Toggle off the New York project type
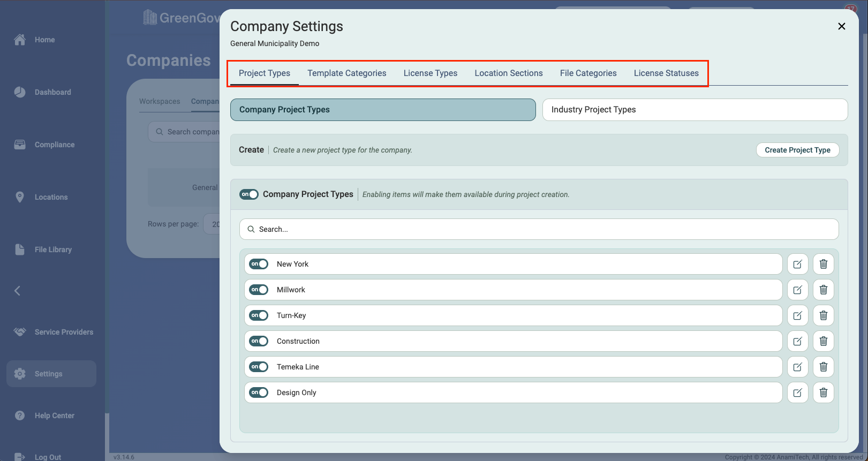Viewport: 868px width, 461px height. coord(259,264)
